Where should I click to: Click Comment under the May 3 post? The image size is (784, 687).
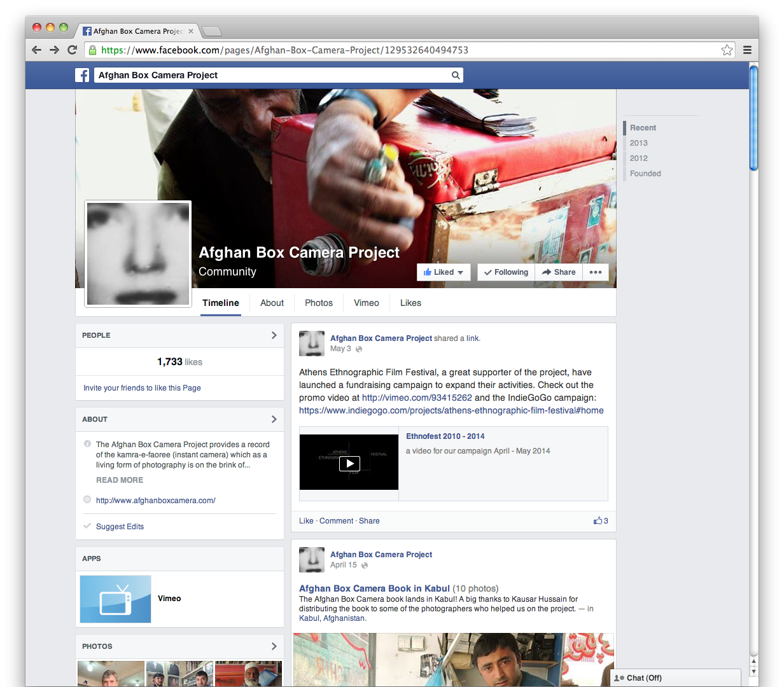coord(336,521)
